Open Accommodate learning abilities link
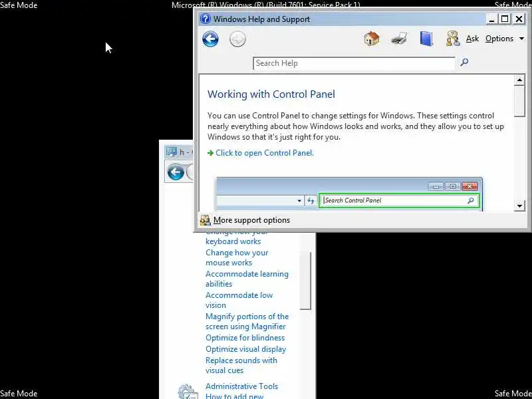 click(x=247, y=279)
